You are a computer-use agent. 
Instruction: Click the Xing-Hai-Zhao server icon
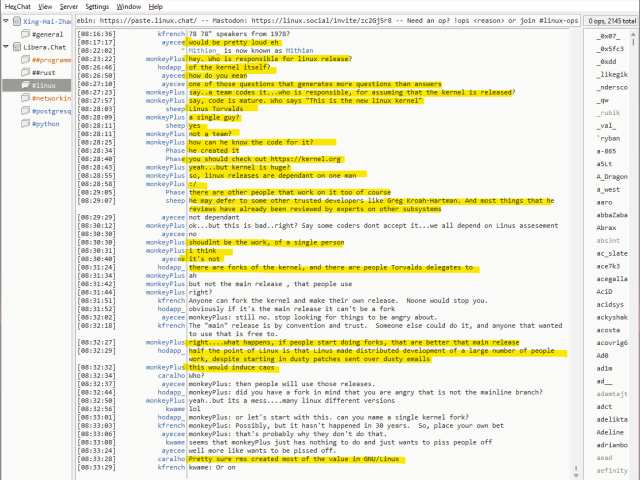[16, 20]
